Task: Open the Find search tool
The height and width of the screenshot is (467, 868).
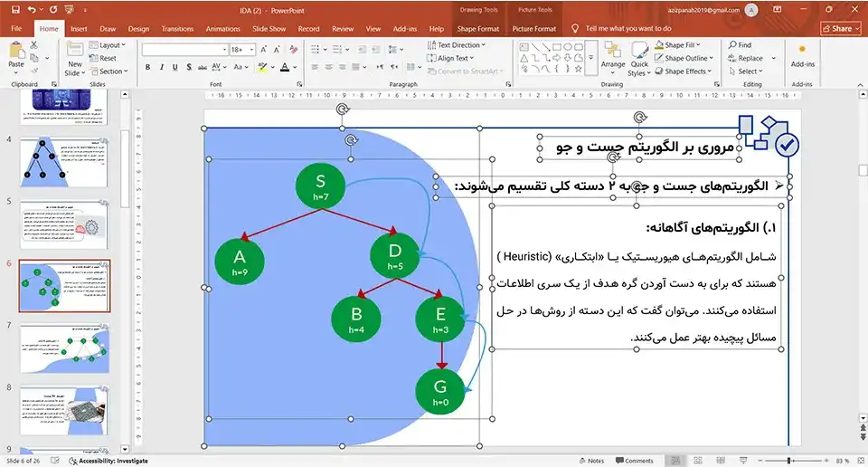Action: click(741, 45)
